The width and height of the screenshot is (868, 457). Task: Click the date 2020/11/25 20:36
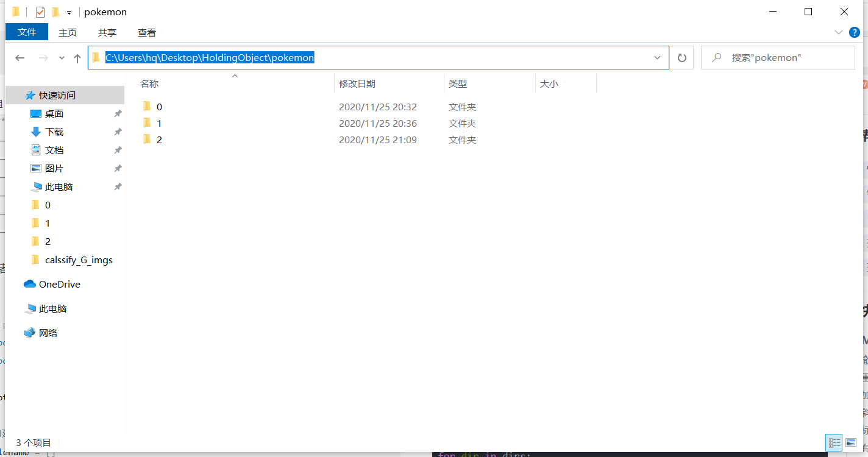tap(378, 123)
